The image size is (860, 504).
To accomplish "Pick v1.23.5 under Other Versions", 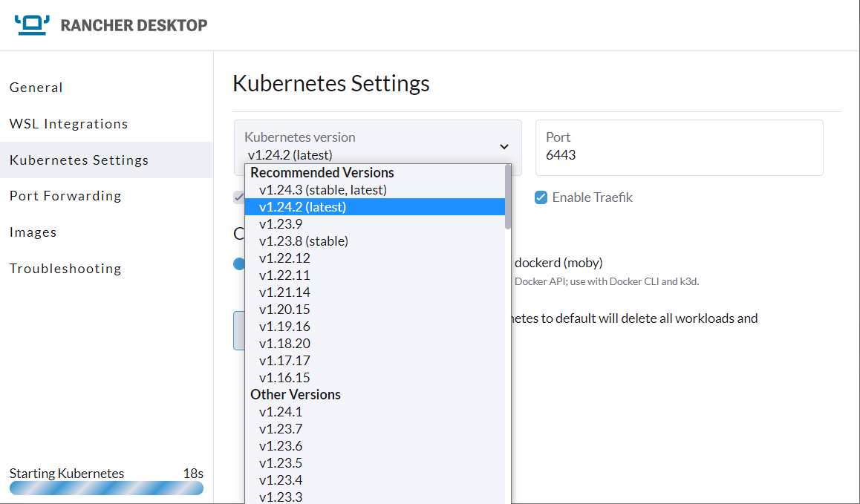I will pyautogui.click(x=374, y=463).
